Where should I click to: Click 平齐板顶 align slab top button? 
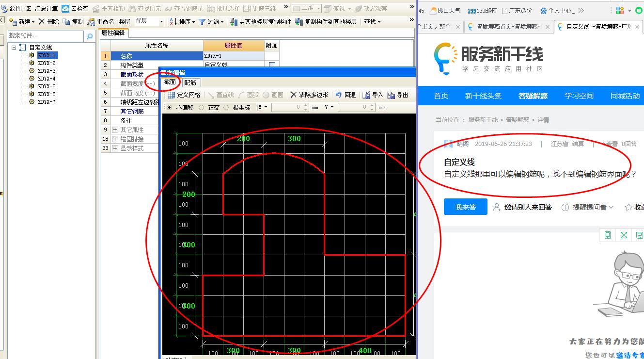click(x=109, y=9)
